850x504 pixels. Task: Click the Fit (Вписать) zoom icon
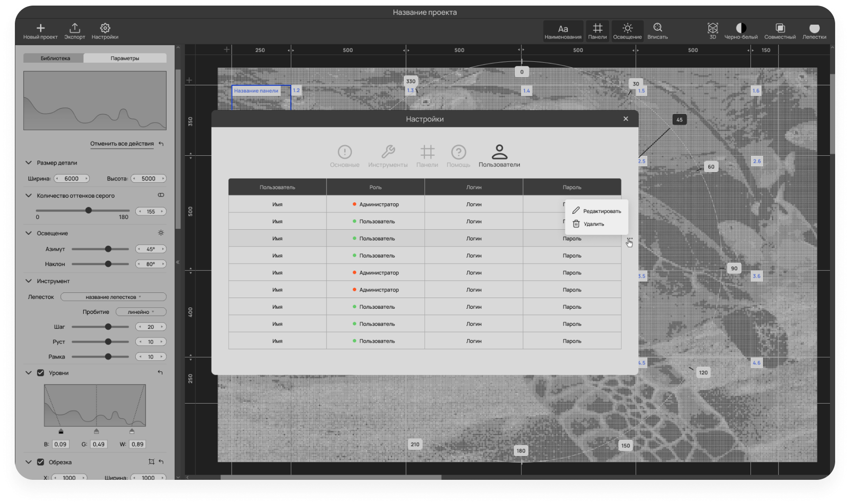coord(657,28)
